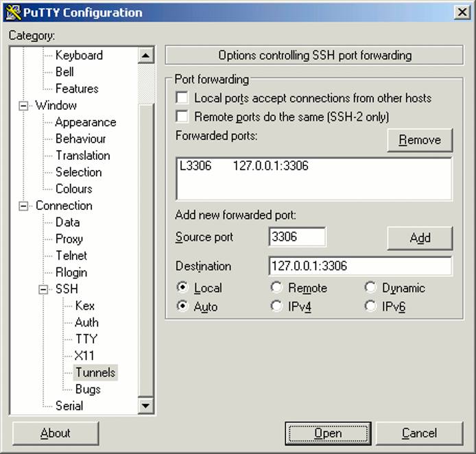Open the Features category
This screenshot has width=476, height=454.
pyautogui.click(x=77, y=88)
